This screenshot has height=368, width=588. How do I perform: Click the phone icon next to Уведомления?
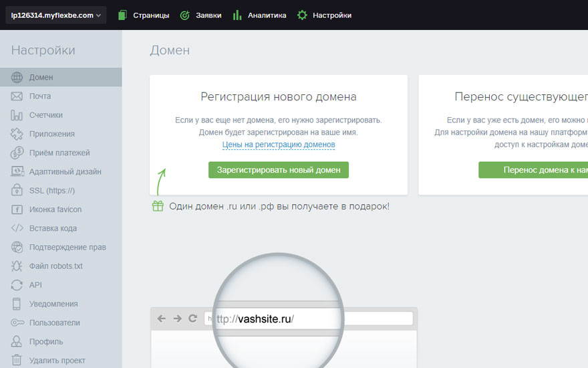[17, 304]
